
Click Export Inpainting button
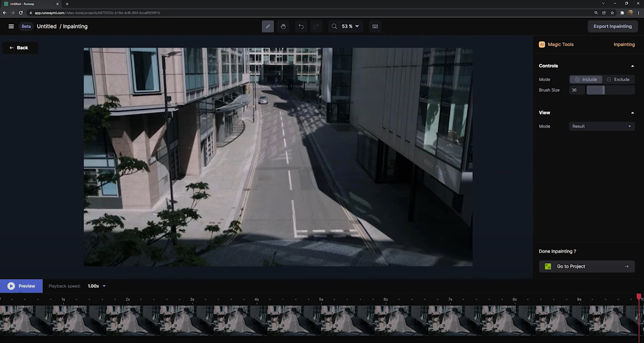point(612,27)
